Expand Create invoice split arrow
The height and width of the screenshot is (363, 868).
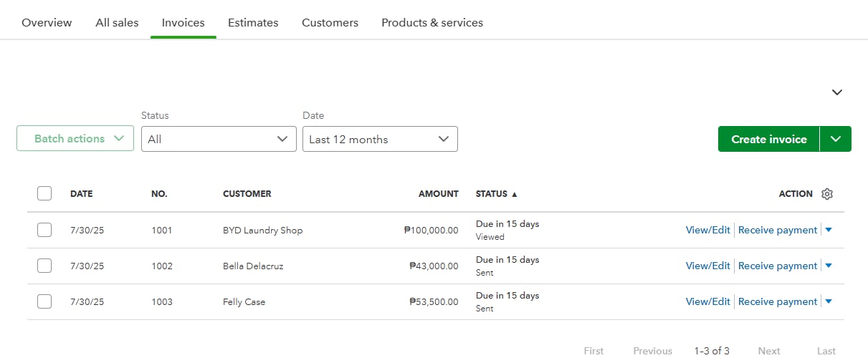tap(836, 139)
